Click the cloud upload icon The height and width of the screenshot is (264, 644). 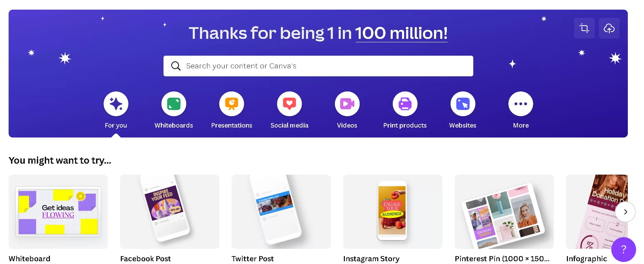pos(609,28)
